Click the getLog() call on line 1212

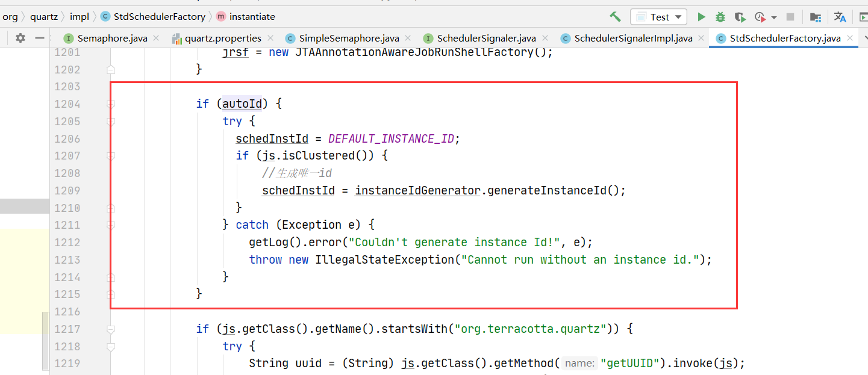click(x=275, y=243)
